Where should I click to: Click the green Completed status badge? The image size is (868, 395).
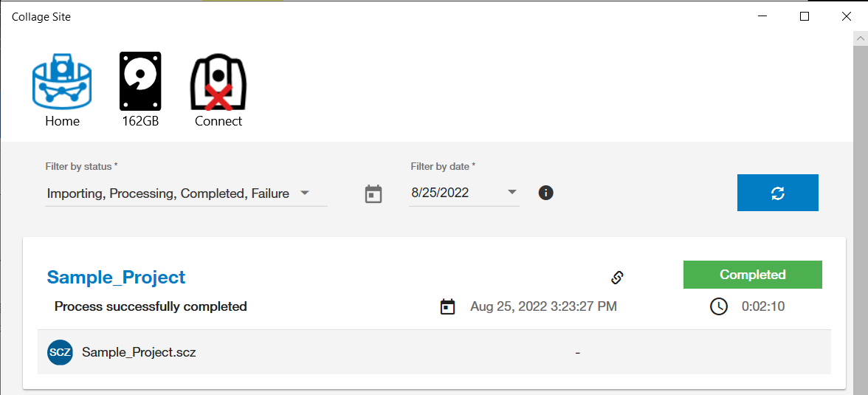coord(752,275)
